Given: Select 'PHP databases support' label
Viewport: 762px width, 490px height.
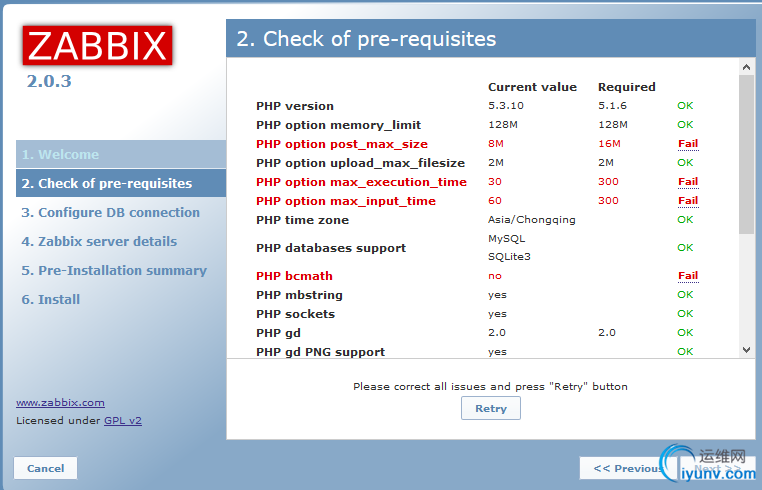Looking at the screenshot, I should 331,248.
